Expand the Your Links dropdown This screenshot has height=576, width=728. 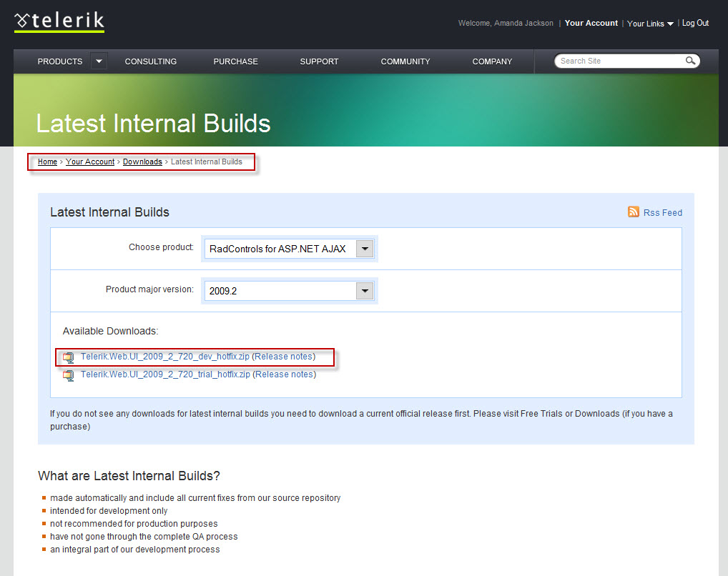coord(650,23)
